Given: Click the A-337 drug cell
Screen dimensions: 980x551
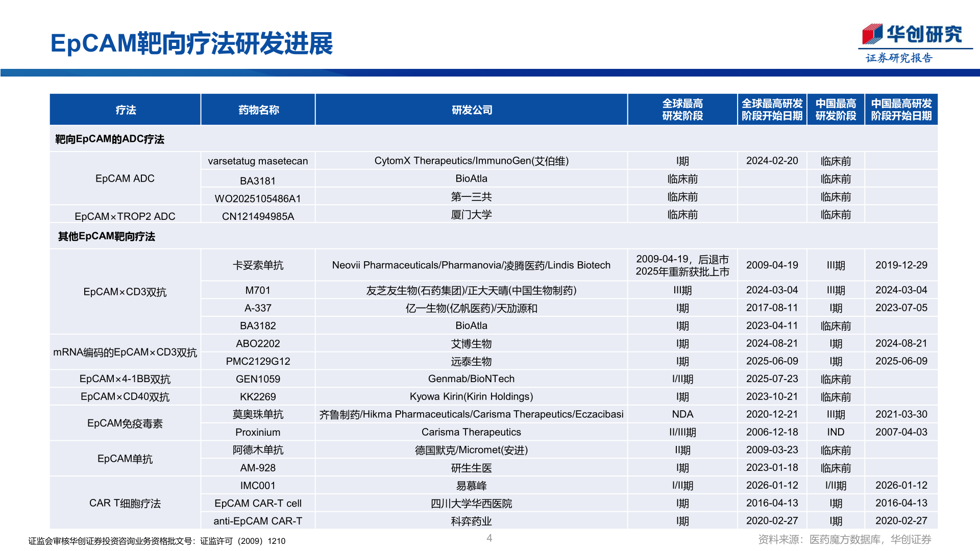Looking at the screenshot, I should point(258,308).
